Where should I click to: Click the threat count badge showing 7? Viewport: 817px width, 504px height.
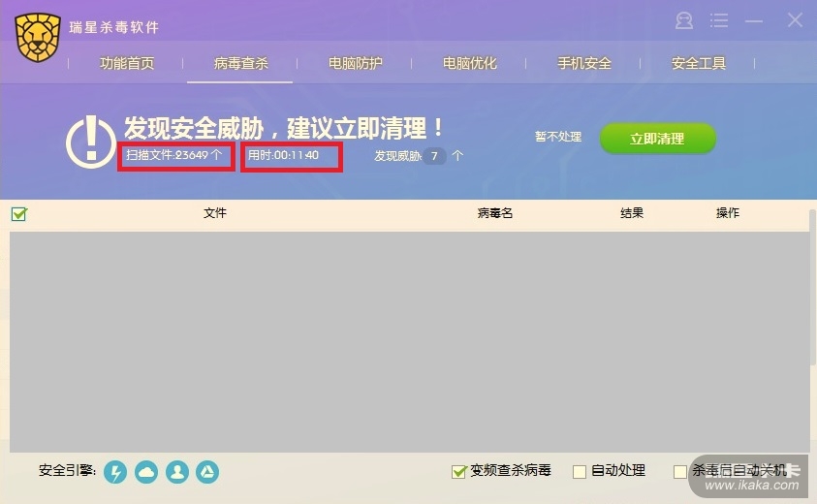point(434,156)
